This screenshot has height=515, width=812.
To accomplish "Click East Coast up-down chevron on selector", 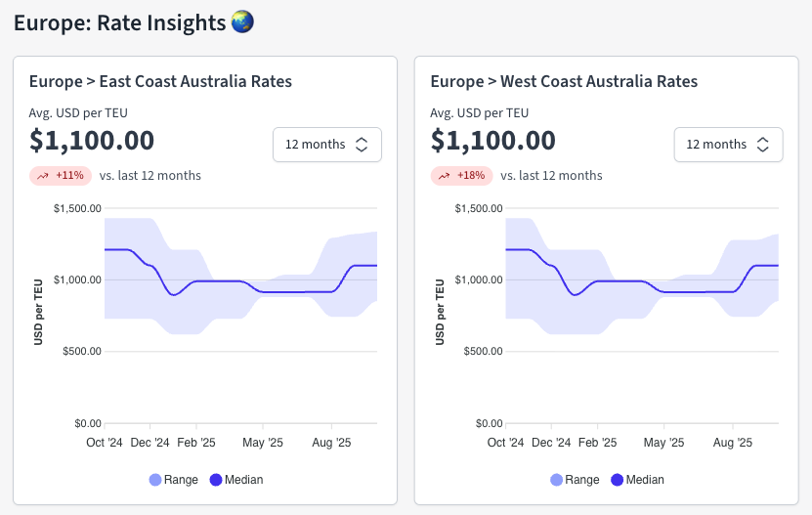I will click(362, 145).
